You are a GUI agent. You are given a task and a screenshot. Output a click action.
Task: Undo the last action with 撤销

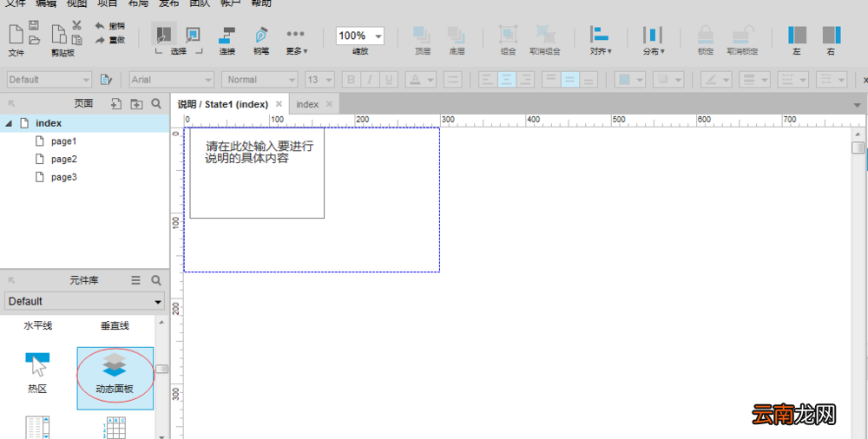pyautogui.click(x=110, y=26)
